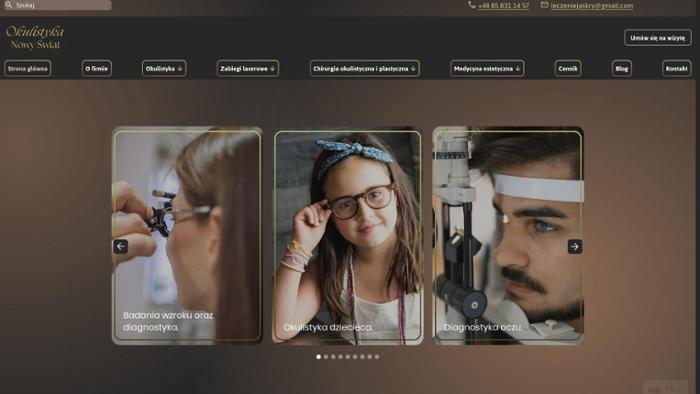Call phone number +48 85 831 14 57
The height and width of the screenshot is (394, 700).
point(504,6)
